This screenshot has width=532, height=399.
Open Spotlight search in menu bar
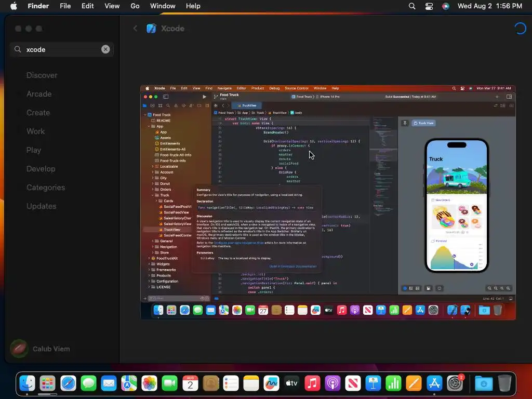[412, 6]
